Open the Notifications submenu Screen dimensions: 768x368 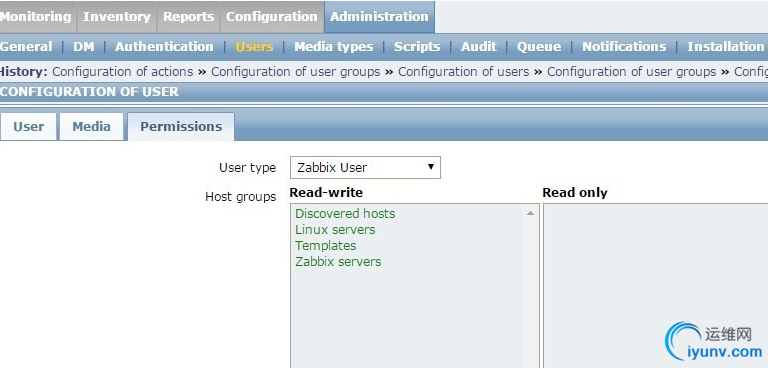pyautogui.click(x=624, y=47)
